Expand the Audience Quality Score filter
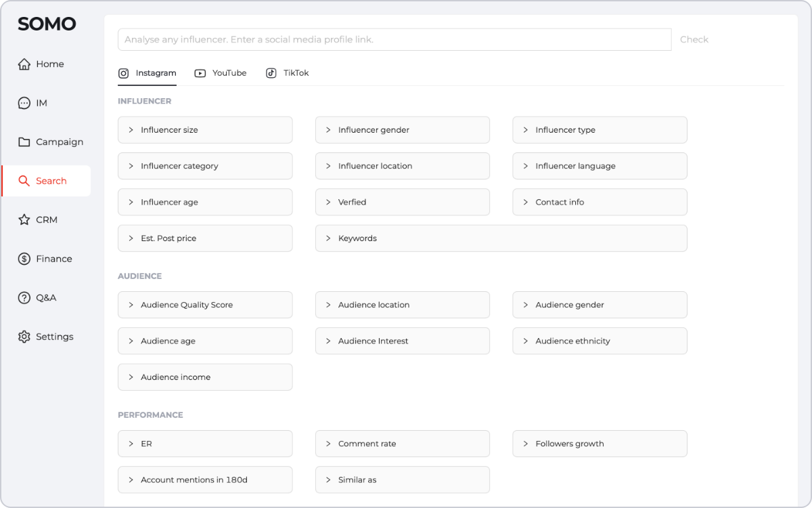The image size is (812, 508). 205,305
